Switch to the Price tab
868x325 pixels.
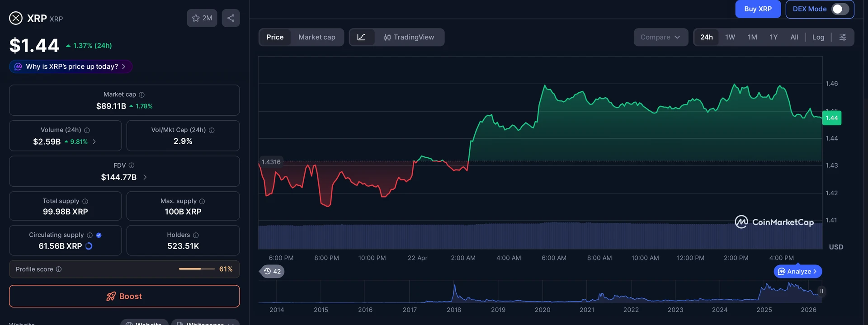pyautogui.click(x=275, y=37)
